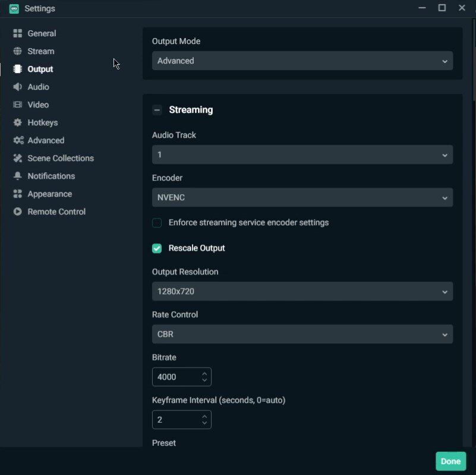
Task: Click the Advanced gears icon
Action: click(18, 141)
